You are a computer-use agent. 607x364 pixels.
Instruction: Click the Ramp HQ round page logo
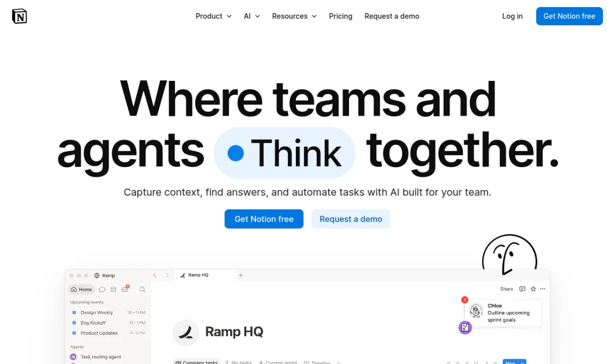(186, 332)
